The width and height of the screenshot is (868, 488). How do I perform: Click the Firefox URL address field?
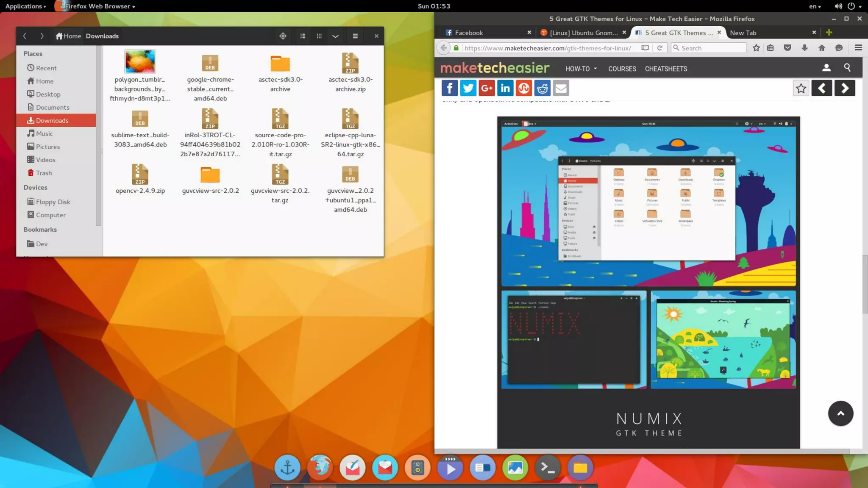click(x=548, y=48)
